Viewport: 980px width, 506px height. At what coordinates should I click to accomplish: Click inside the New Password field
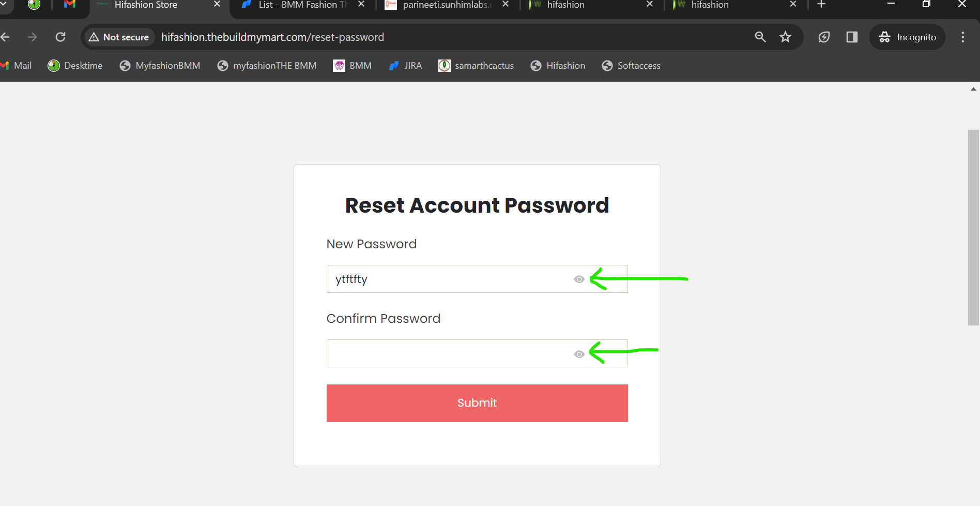tap(477, 279)
